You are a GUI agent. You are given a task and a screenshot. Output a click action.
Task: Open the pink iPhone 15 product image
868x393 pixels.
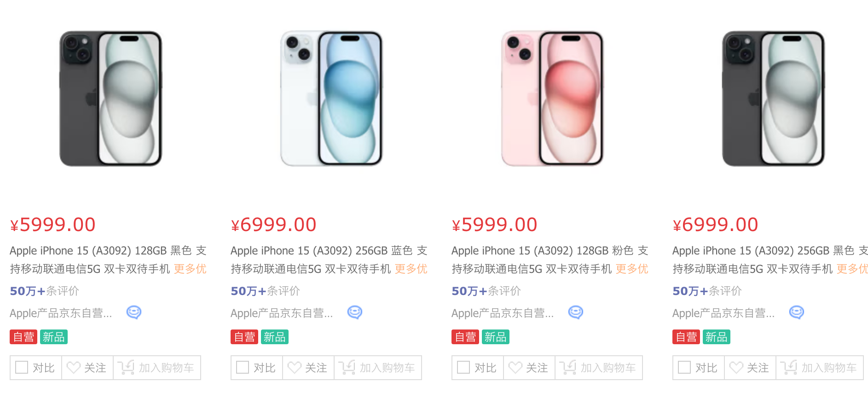pyautogui.click(x=552, y=98)
